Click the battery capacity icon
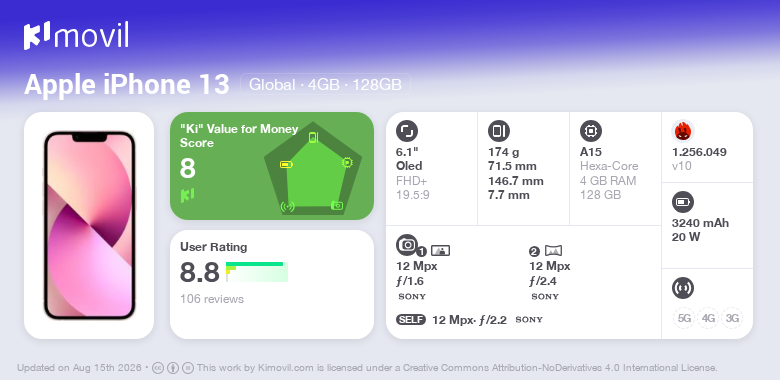This screenshot has width=780, height=380. coord(683,202)
